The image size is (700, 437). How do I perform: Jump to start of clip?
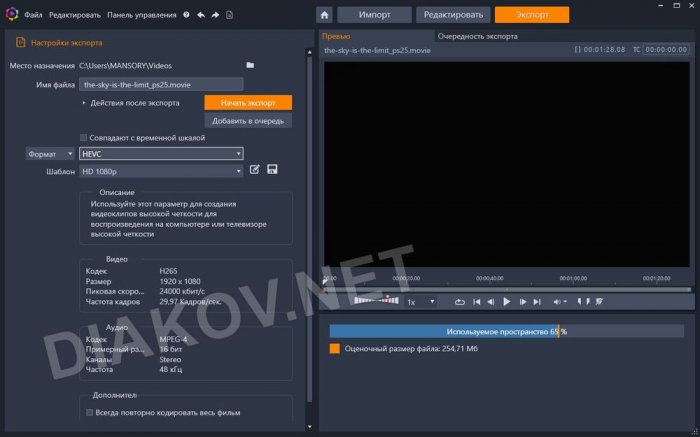click(x=476, y=302)
